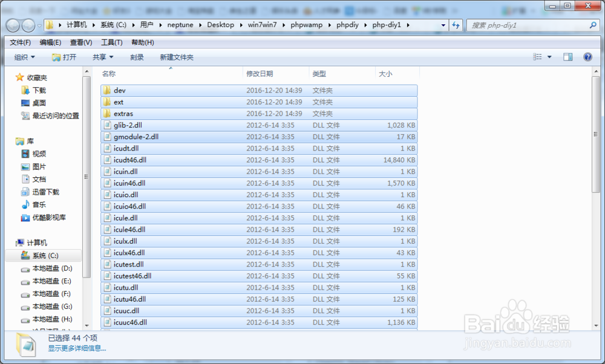Viewport: 605px width, 364px height.
Task: Select 本地磁盘 (H:) drive
Action: point(52,319)
